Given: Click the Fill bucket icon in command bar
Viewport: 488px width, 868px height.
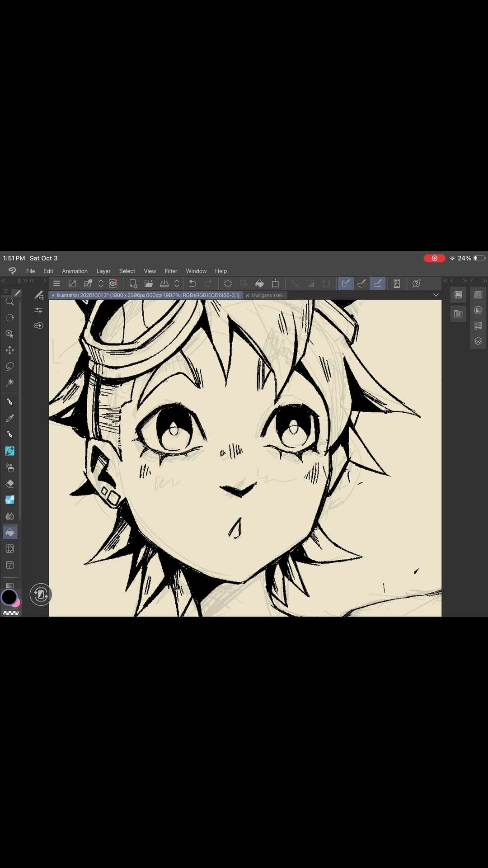Looking at the screenshot, I should 259,283.
